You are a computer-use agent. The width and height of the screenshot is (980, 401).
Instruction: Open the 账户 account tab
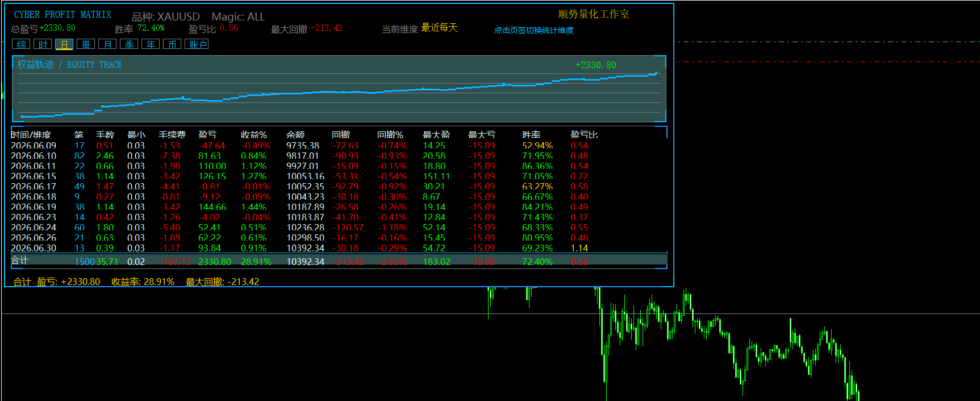(197, 44)
